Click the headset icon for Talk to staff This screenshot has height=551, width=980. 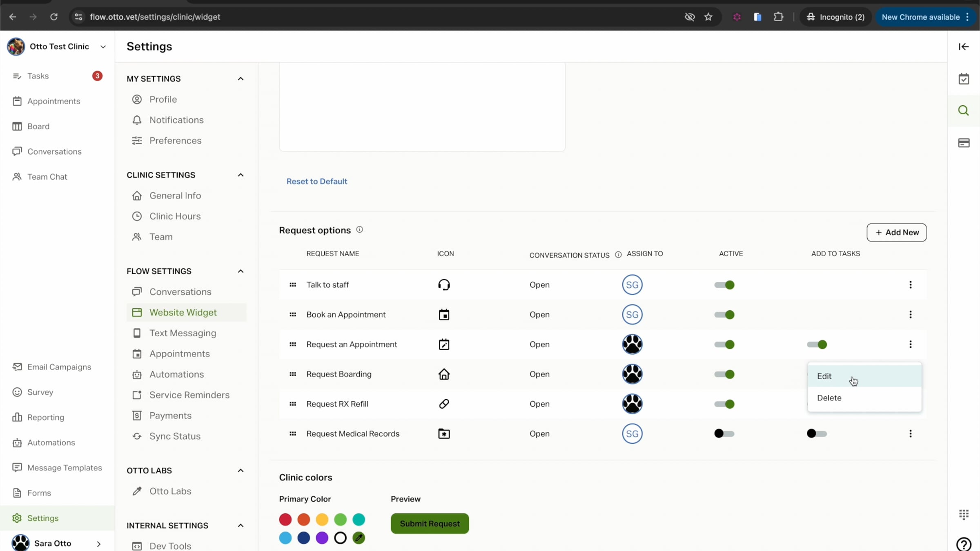click(x=444, y=284)
